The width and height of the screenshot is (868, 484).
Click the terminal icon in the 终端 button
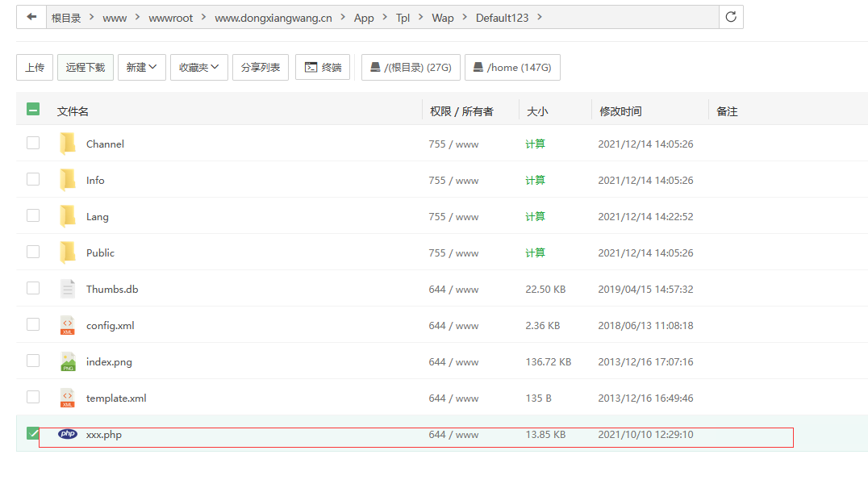pyautogui.click(x=311, y=67)
